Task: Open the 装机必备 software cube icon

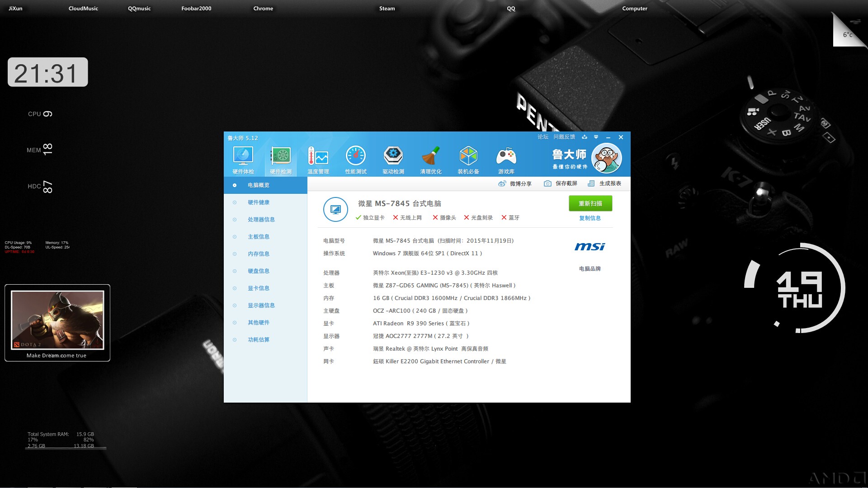Action: click(x=468, y=160)
